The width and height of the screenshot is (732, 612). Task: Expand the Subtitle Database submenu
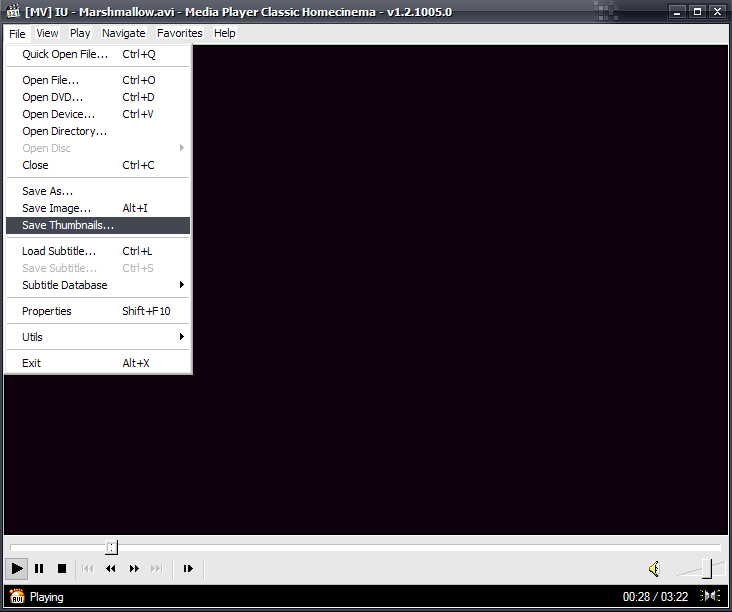(98, 285)
